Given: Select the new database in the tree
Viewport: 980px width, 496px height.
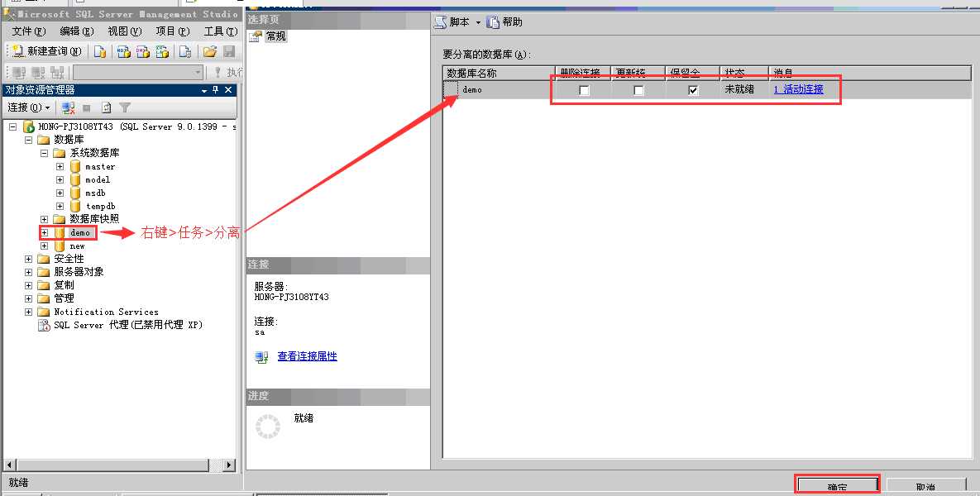Looking at the screenshot, I should pyautogui.click(x=78, y=246).
